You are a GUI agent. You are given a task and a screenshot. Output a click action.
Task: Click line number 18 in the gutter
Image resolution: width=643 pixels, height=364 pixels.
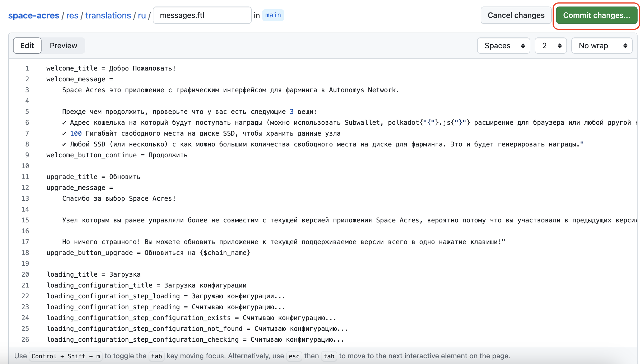[25, 253]
